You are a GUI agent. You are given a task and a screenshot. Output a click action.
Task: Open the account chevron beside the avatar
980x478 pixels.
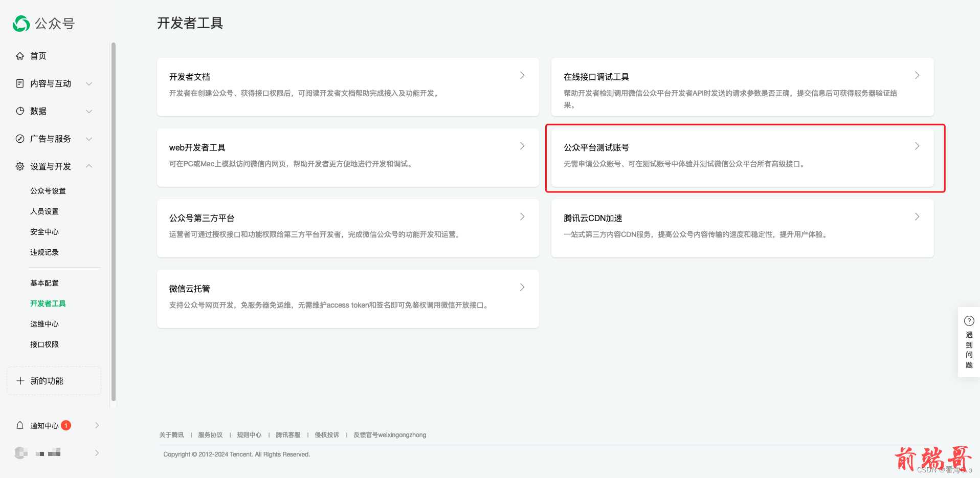click(97, 453)
